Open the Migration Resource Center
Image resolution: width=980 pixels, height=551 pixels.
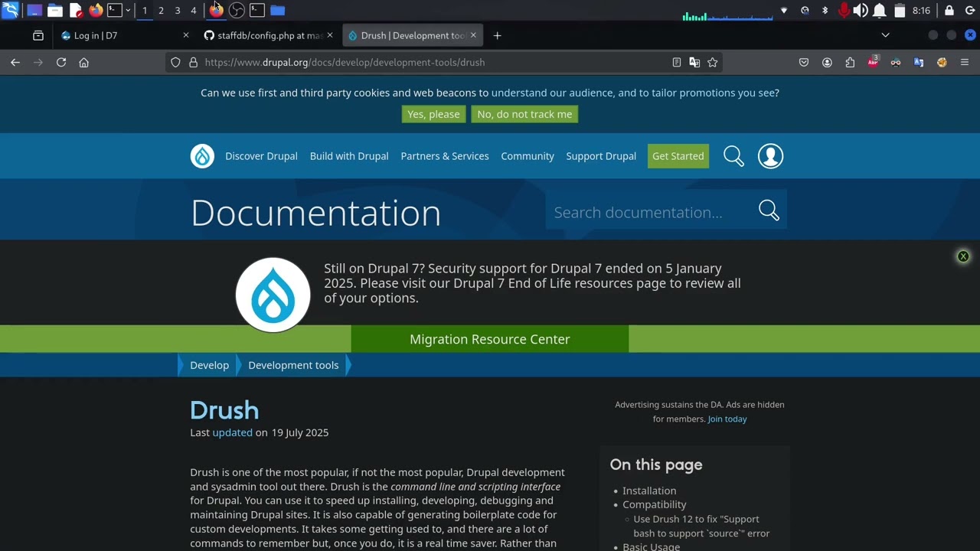pyautogui.click(x=490, y=339)
